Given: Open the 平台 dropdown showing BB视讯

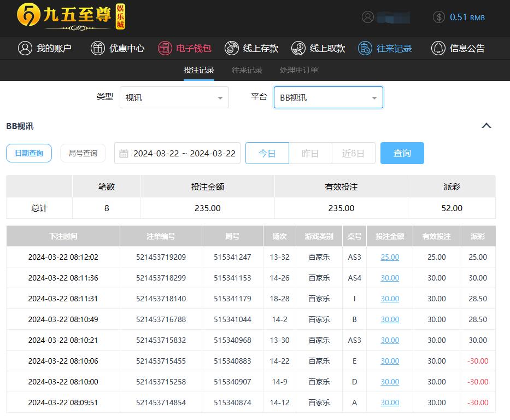Looking at the screenshot, I should tap(328, 97).
